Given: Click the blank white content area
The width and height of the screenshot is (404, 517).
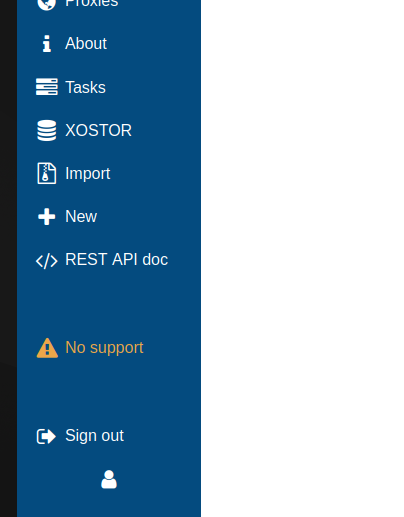Looking at the screenshot, I should [x=302, y=258].
